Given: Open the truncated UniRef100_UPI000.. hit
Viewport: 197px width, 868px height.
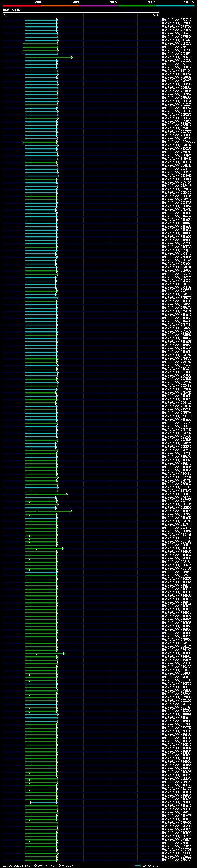Looking at the screenshot, I should point(179,142).
